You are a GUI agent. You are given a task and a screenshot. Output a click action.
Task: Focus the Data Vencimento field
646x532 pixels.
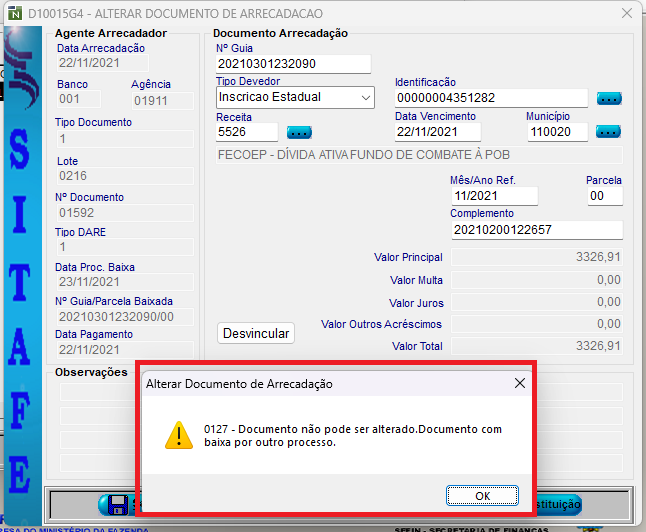[436, 132]
